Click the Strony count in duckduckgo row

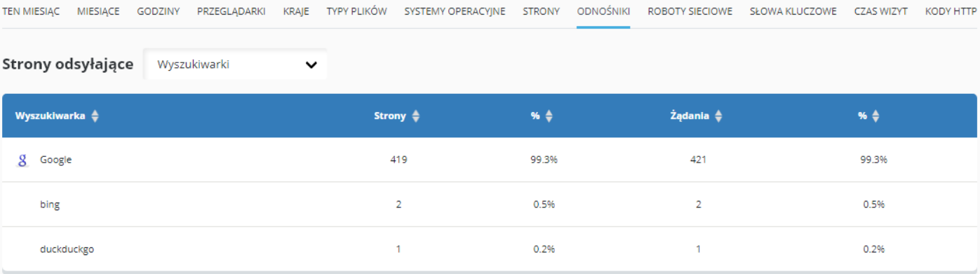[398, 249]
